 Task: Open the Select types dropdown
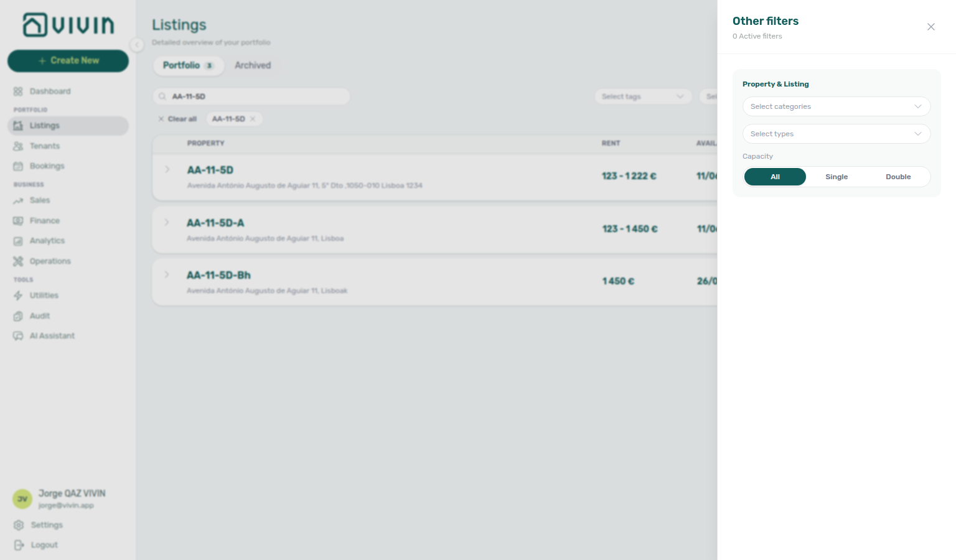click(x=836, y=134)
